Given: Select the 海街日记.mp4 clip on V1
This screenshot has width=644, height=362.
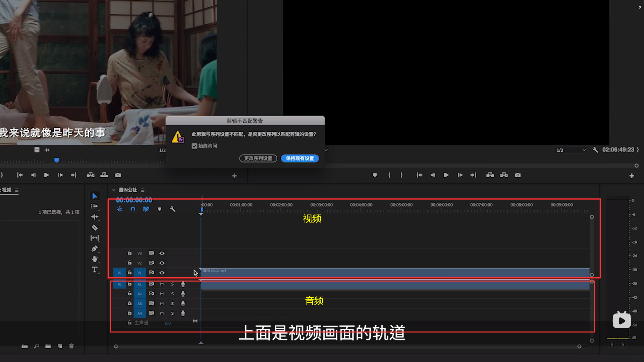Looking at the screenshot, I should [x=395, y=273].
